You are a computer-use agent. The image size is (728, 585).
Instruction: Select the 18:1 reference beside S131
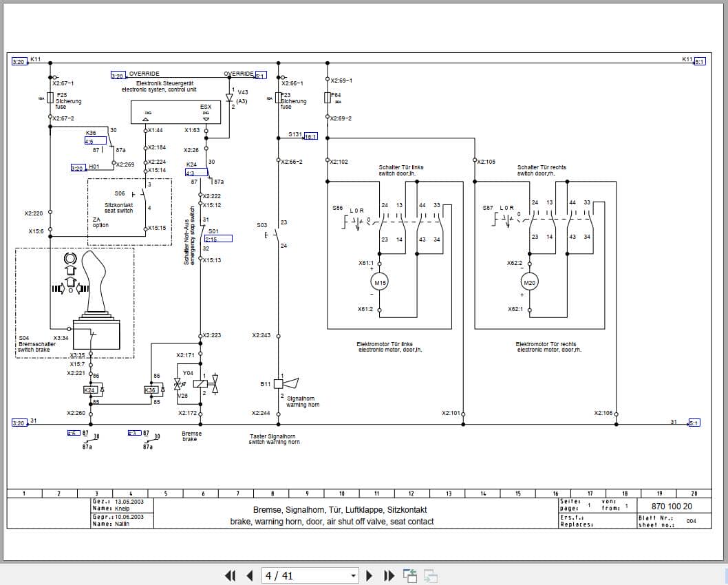point(311,136)
